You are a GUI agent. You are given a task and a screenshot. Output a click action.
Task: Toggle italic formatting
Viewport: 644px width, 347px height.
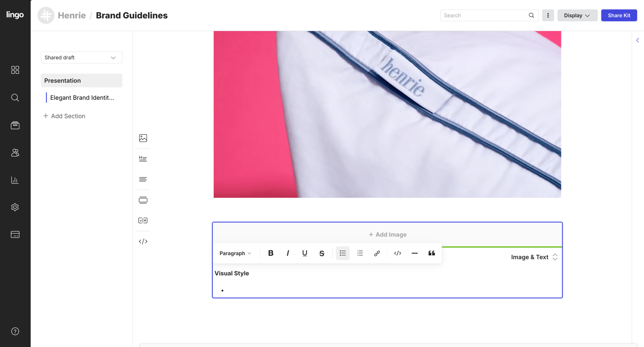pyautogui.click(x=287, y=253)
